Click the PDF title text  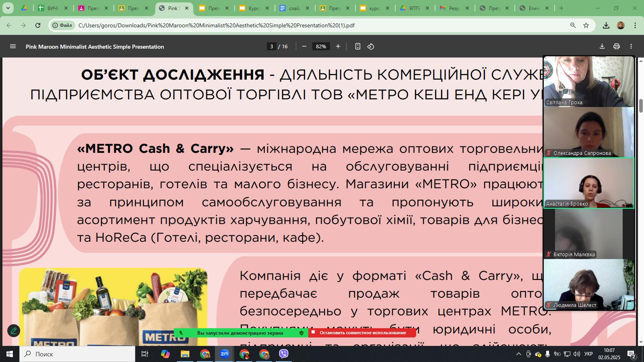click(x=95, y=47)
